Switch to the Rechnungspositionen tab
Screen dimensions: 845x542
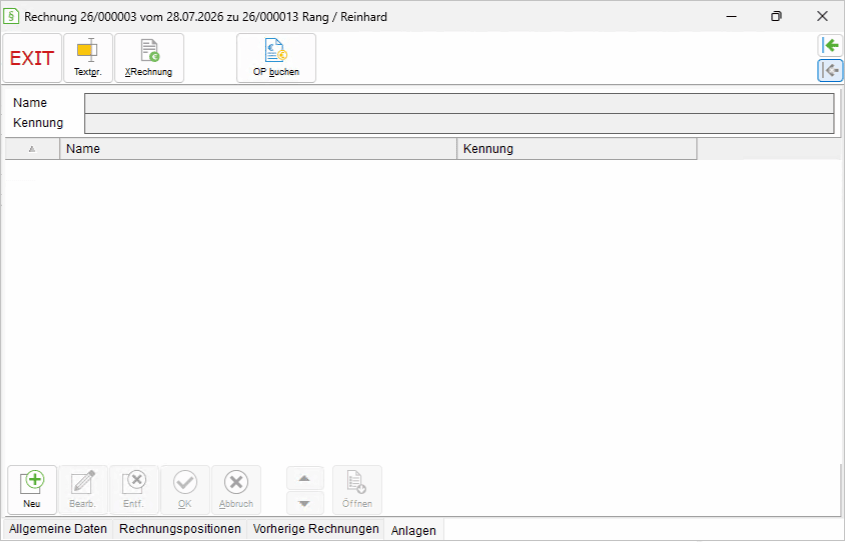click(180, 529)
